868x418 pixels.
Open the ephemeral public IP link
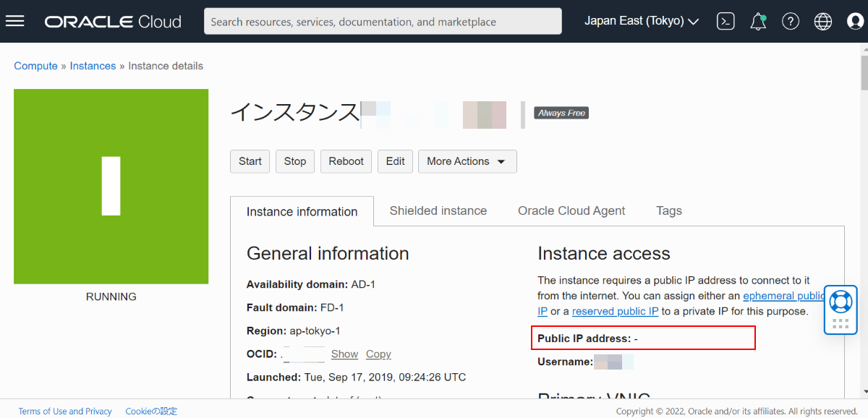coord(783,296)
